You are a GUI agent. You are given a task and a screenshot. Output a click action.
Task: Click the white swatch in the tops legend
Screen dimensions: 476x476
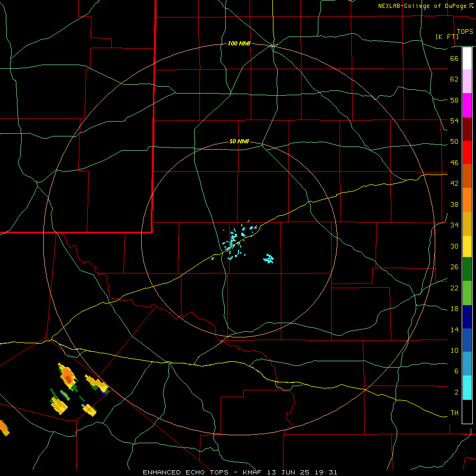click(x=467, y=58)
